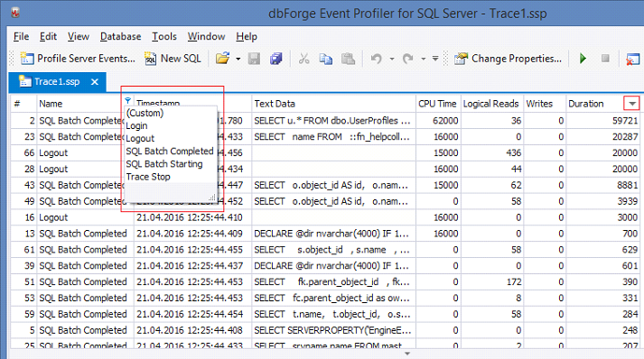Image resolution: width=644 pixels, height=359 pixels.
Task: Click the SELECT u.* FROM dbo.UserProfiles text cell
Action: click(333, 121)
